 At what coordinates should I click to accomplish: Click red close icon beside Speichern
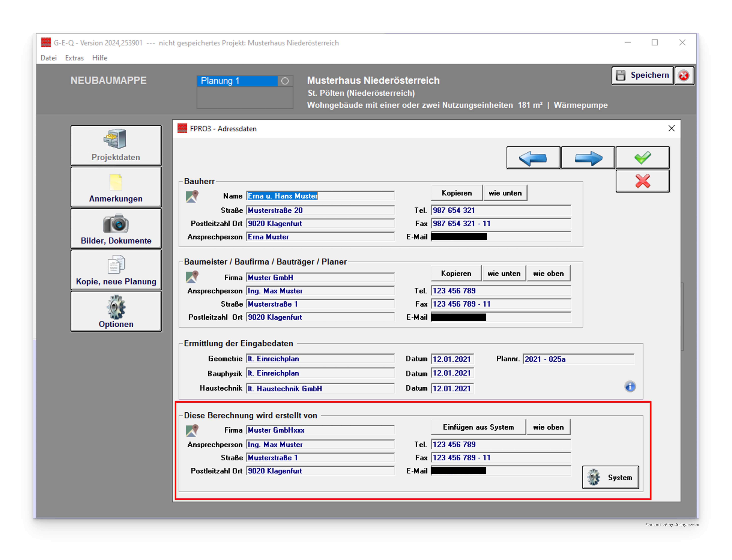[x=684, y=76]
